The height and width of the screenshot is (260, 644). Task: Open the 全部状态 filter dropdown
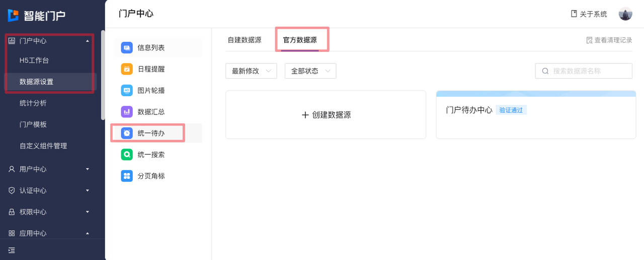click(x=310, y=71)
